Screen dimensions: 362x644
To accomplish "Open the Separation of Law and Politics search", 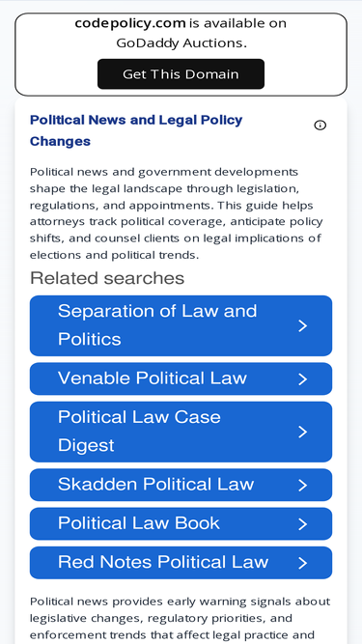I will pyautogui.click(x=181, y=325).
